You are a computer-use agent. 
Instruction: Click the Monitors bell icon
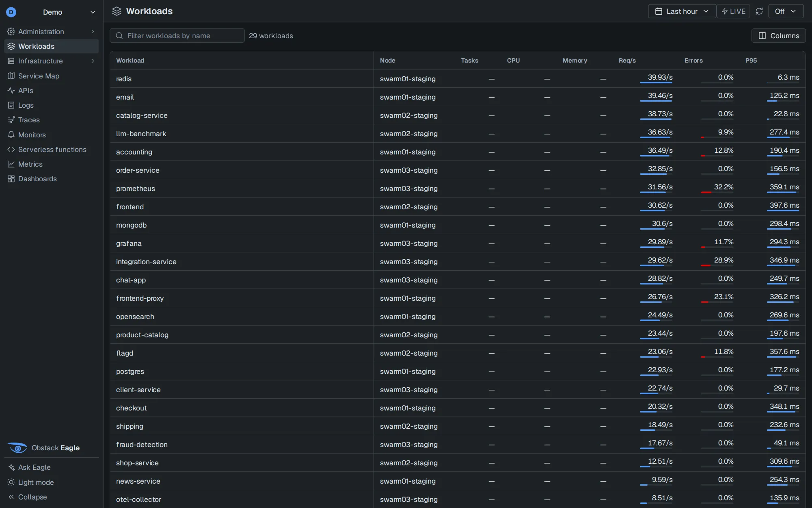click(x=11, y=135)
